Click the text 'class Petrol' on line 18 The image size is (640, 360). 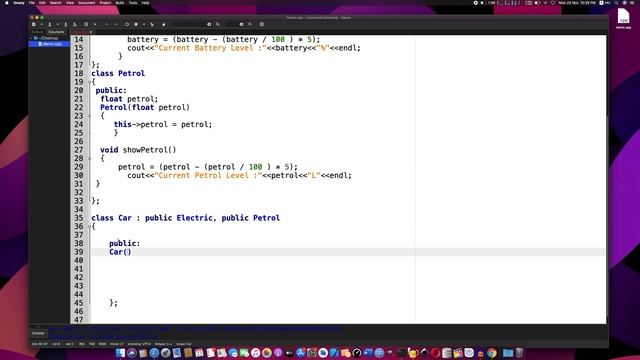(118, 73)
